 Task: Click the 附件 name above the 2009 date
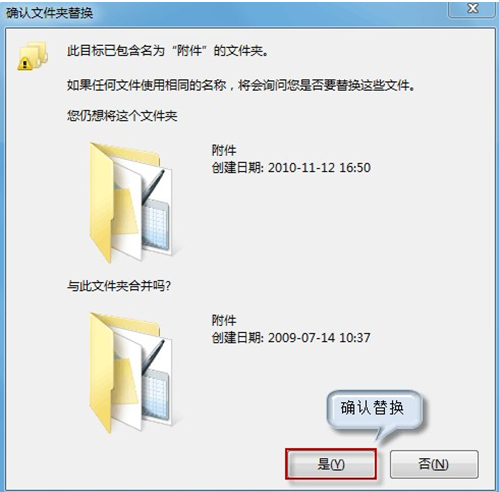click(224, 321)
